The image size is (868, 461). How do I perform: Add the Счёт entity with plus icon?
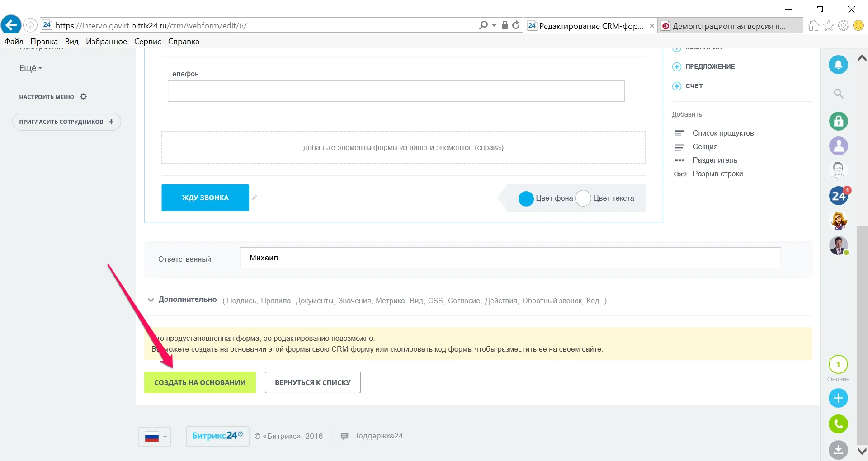[677, 86]
